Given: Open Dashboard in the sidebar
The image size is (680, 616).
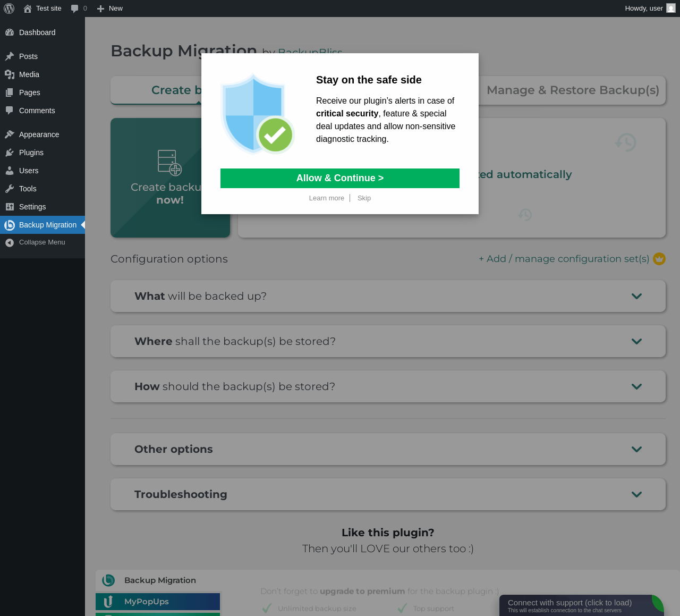Looking at the screenshot, I should [42, 32].
